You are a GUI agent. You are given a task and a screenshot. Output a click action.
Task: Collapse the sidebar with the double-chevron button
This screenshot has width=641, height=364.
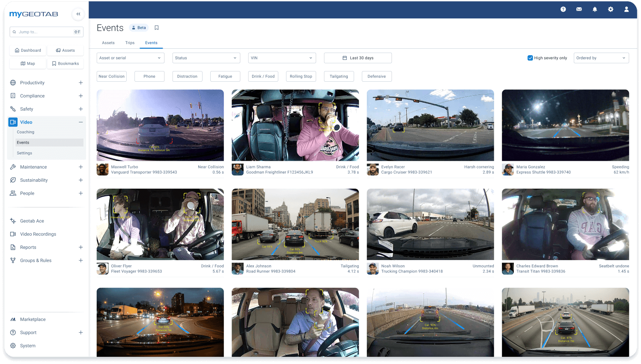coord(78,14)
